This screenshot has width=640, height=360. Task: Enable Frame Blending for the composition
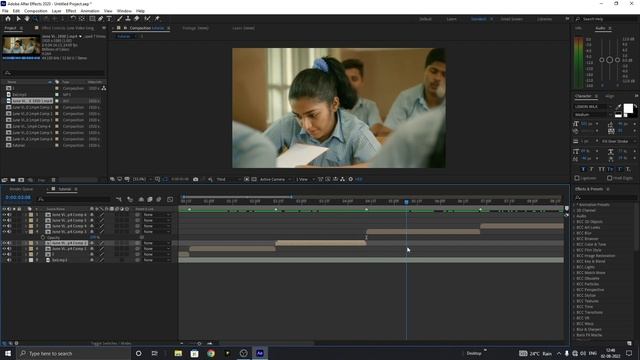point(150,199)
